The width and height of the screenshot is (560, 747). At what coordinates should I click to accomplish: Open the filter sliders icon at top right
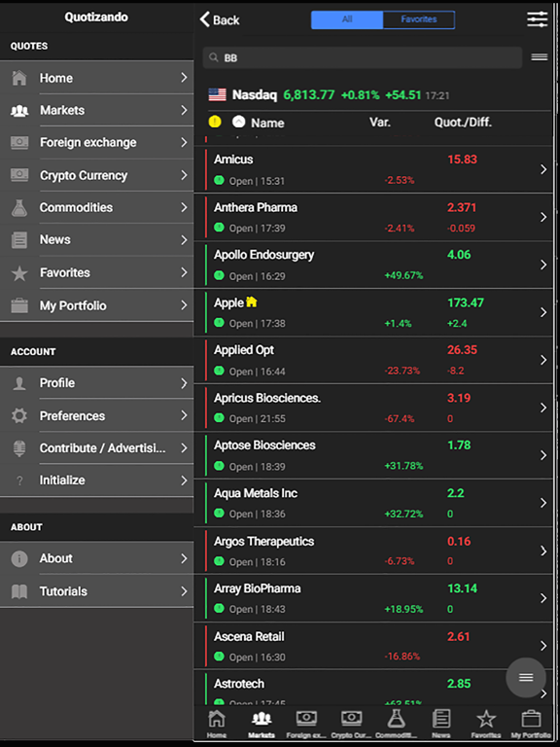[x=537, y=19]
